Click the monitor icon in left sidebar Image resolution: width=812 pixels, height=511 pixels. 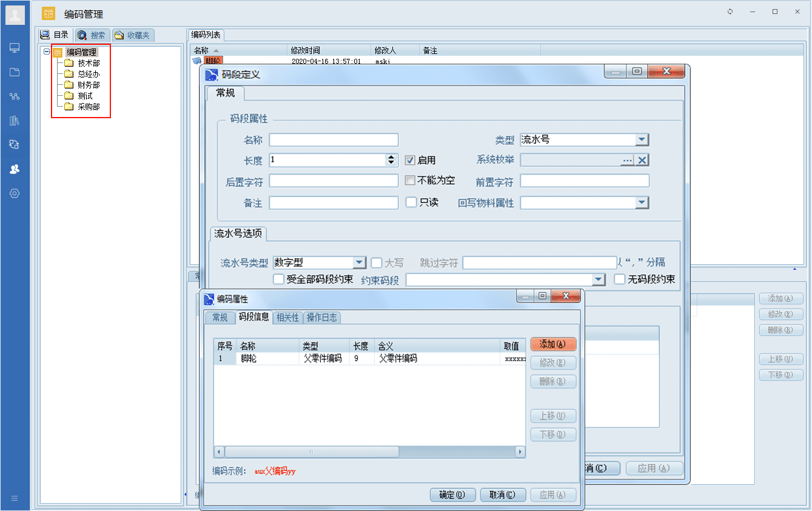click(15, 48)
